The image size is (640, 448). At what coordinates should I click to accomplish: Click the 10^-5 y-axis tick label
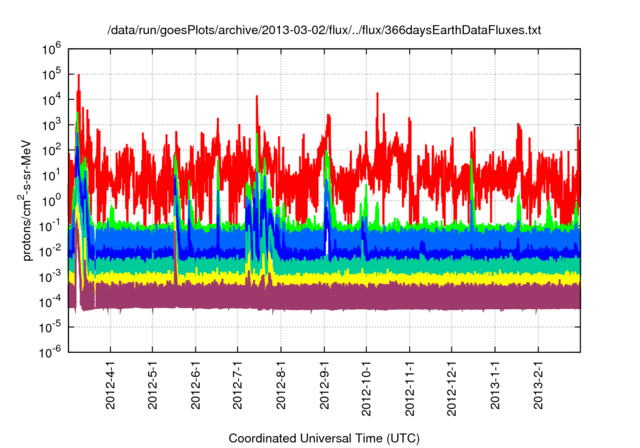point(50,327)
